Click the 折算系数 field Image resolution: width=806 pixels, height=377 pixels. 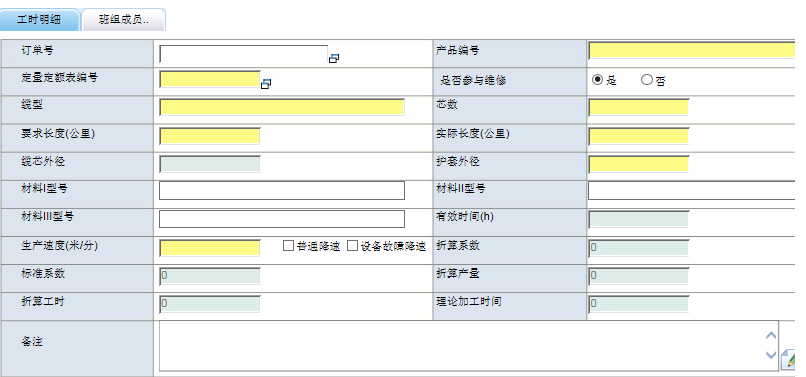pyautogui.click(x=638, y=248)
